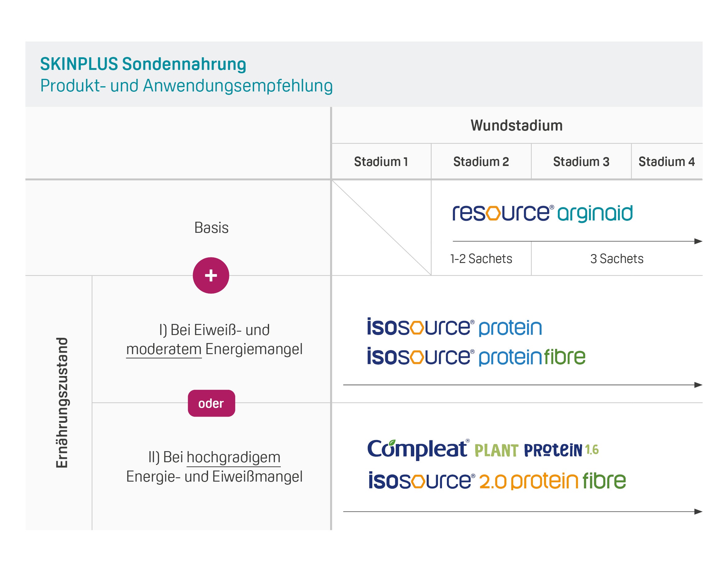Viewport: 728px width, 582px height.
Task: Click the '1-2 Sachets' dosage cell
Action: coord(481,259)
